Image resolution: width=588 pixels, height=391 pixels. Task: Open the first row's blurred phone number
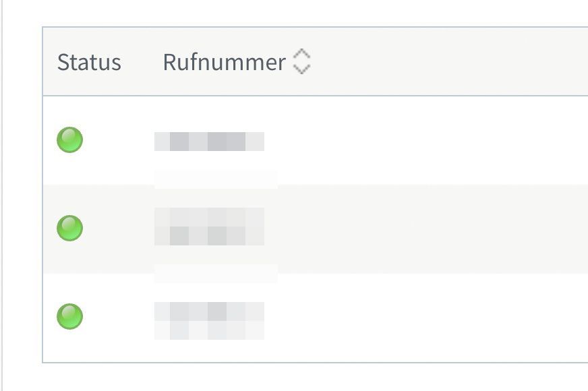209,142
